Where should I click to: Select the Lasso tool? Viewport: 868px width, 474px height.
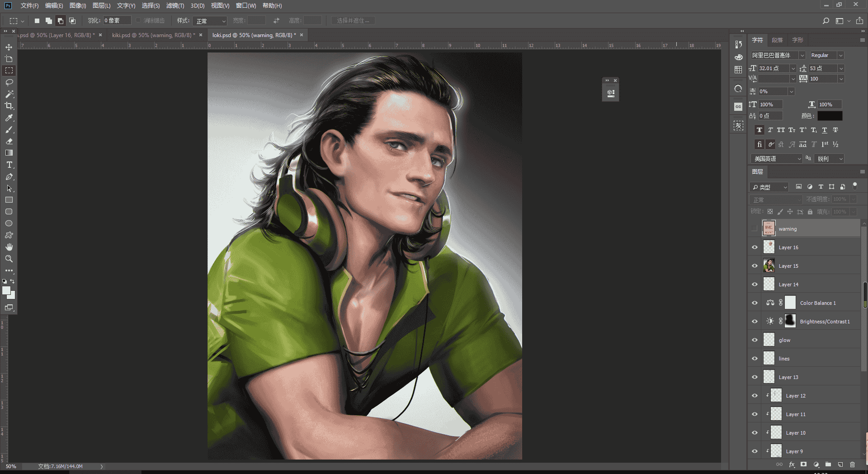(9, 82)
